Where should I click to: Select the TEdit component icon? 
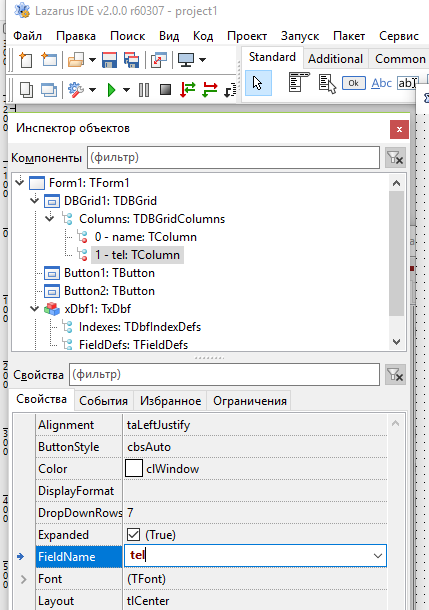coord(407,83)
